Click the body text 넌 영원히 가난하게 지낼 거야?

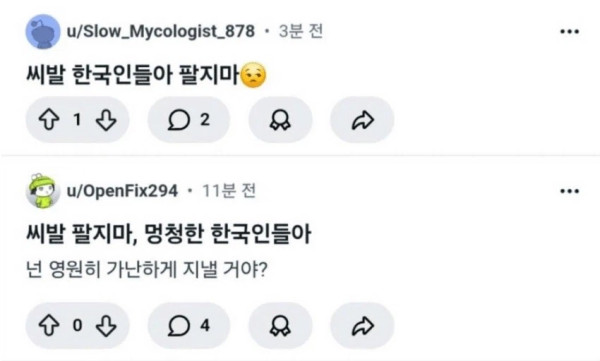[147, 270]
